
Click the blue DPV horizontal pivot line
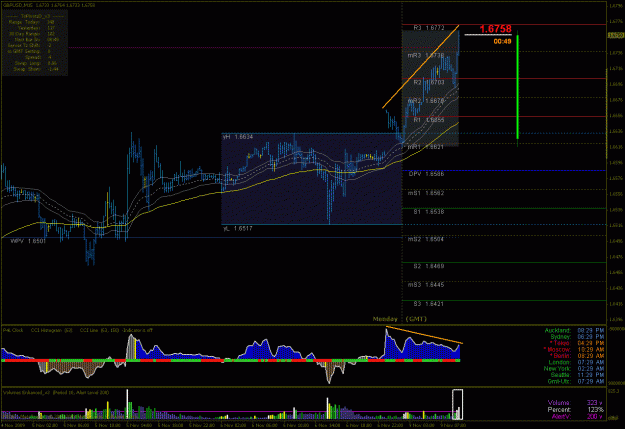[x=504, y=171]
